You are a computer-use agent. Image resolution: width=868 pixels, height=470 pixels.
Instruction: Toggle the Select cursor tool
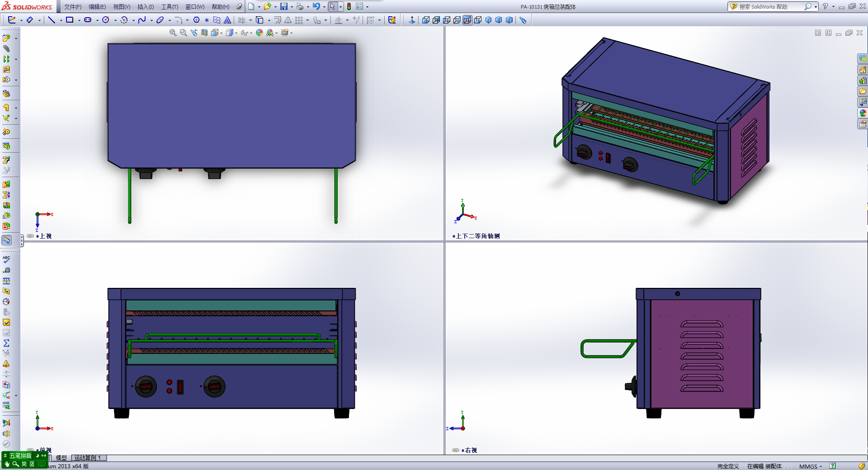[332, 6]
